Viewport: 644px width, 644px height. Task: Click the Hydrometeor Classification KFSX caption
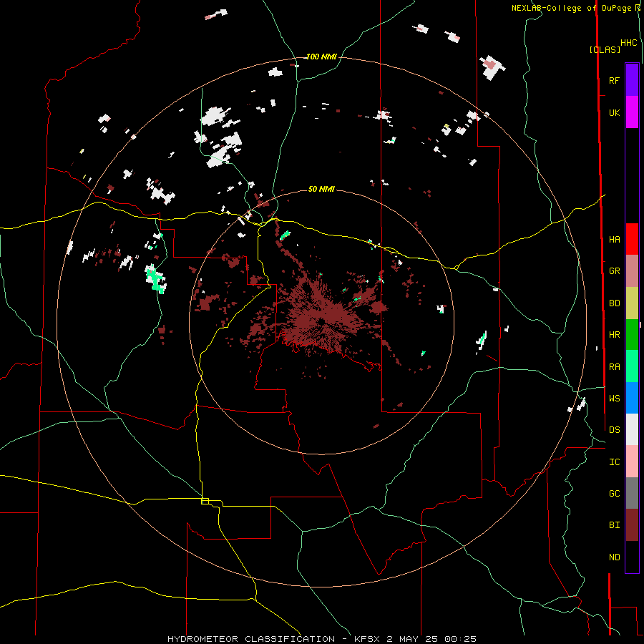(321, 639)
